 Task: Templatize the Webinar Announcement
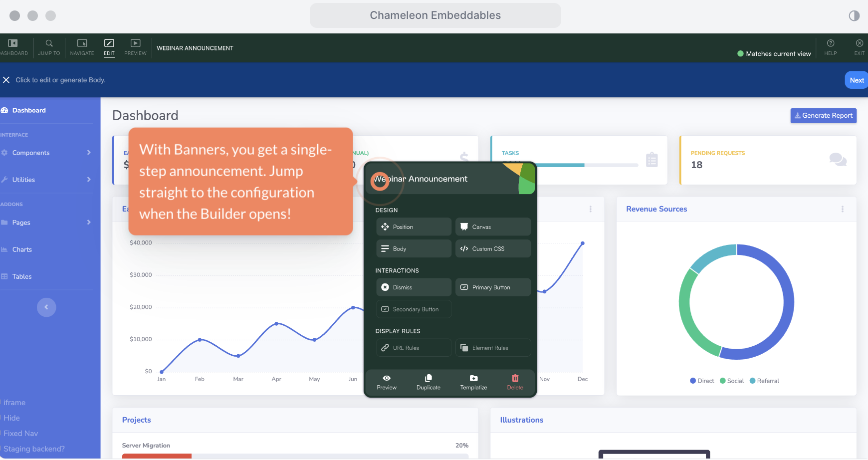tap(473, 382)
